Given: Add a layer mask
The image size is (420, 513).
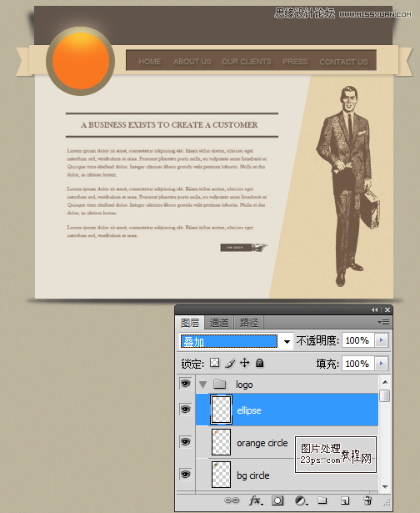Looking at the screenshot, I should pos(277,500).
